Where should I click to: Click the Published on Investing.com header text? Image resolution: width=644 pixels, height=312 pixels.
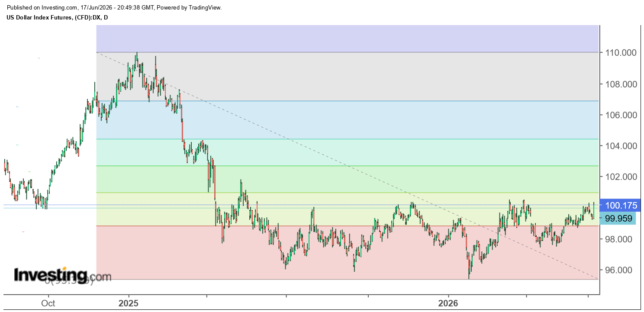[114, 8]
